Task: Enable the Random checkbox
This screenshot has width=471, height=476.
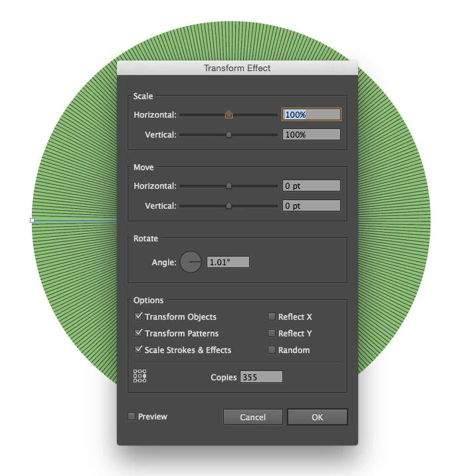Action: point(272,350)
